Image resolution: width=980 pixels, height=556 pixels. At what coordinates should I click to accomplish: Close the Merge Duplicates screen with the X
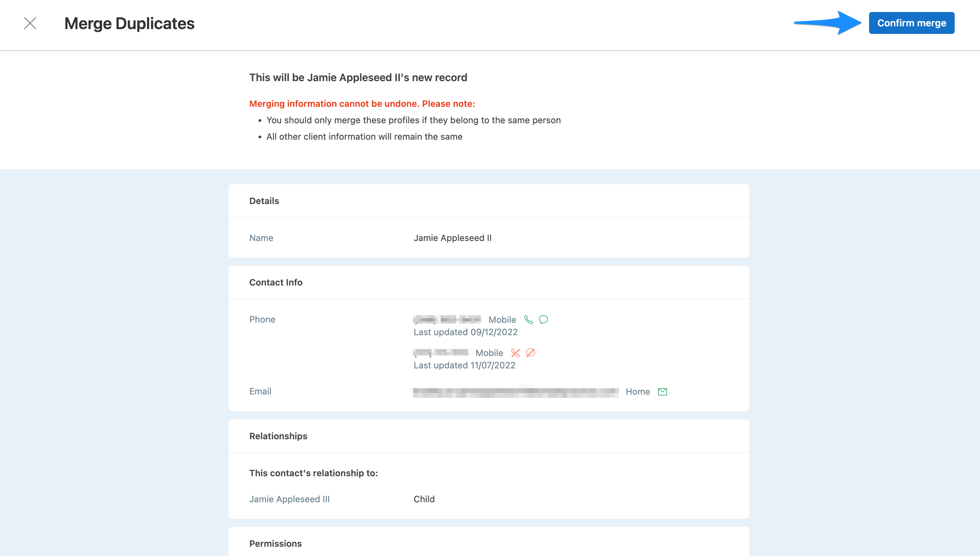(30, 23)
